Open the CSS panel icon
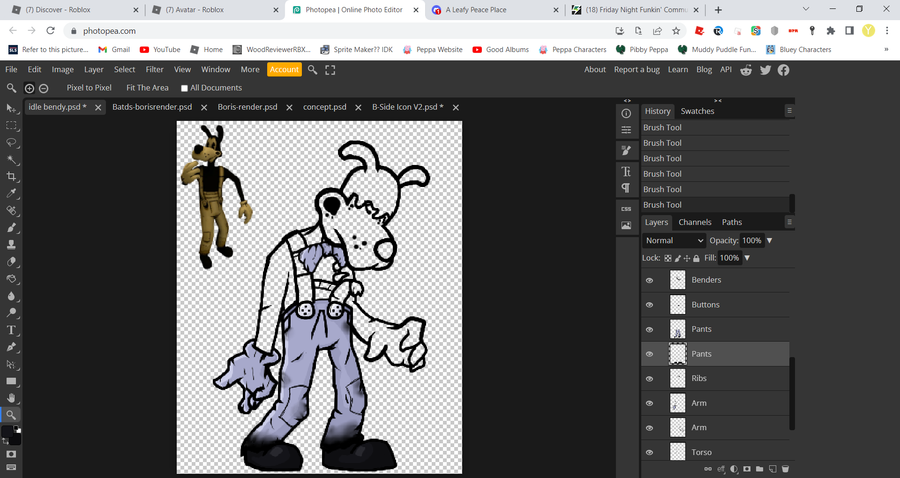 pyautogui.click(x=626, y=209)
